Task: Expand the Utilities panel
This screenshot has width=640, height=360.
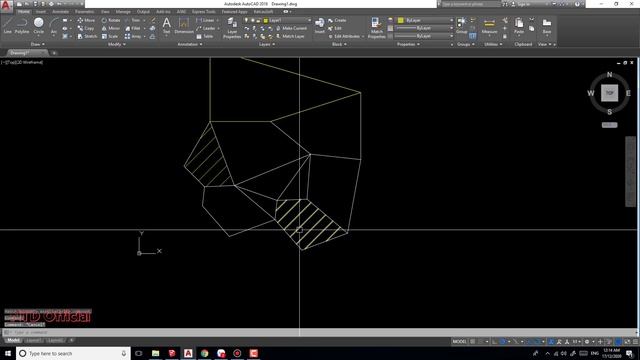Action: tap(493, 44)
